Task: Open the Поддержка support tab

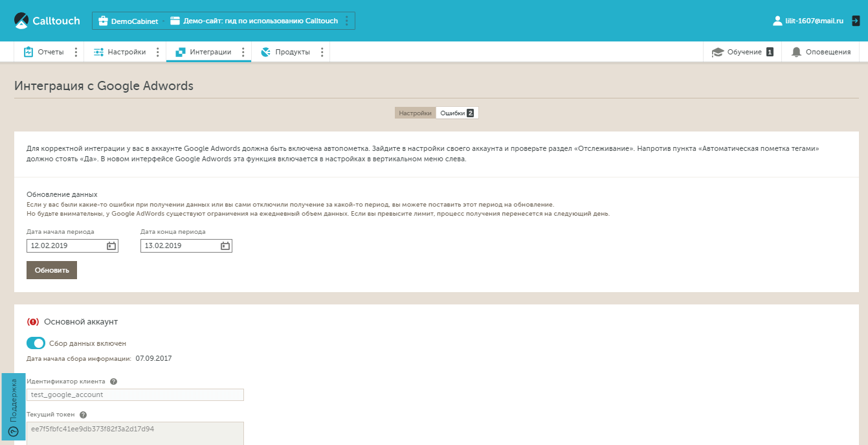Action: pos(13,406)
